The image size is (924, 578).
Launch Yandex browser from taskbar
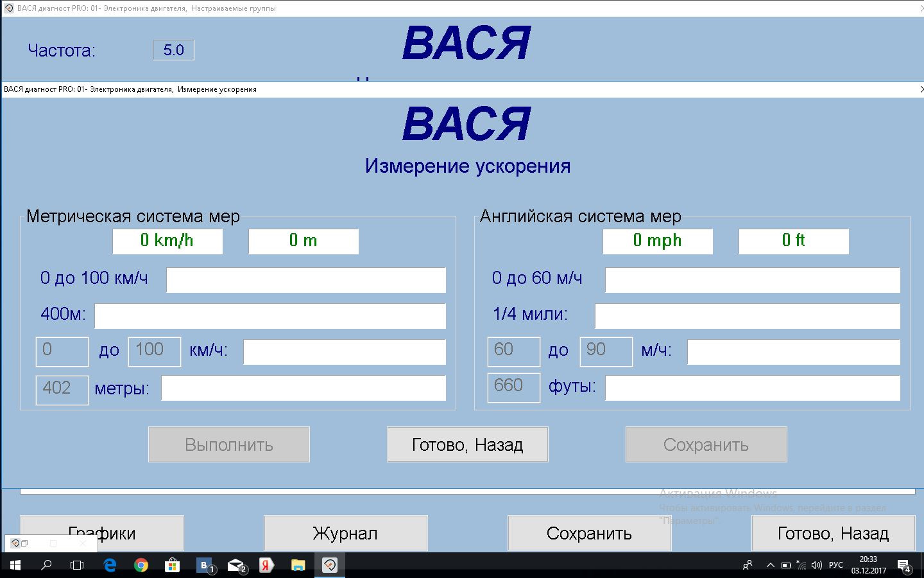266,566
